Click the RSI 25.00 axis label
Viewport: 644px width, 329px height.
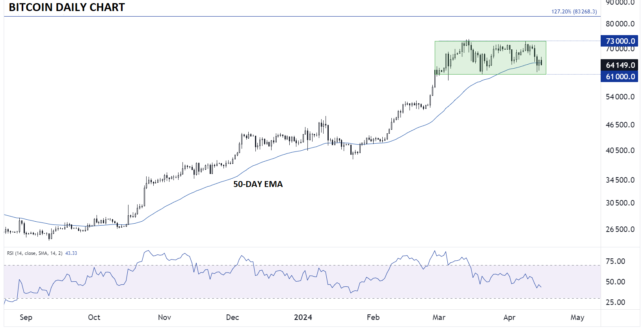click(x=615, y=302)
